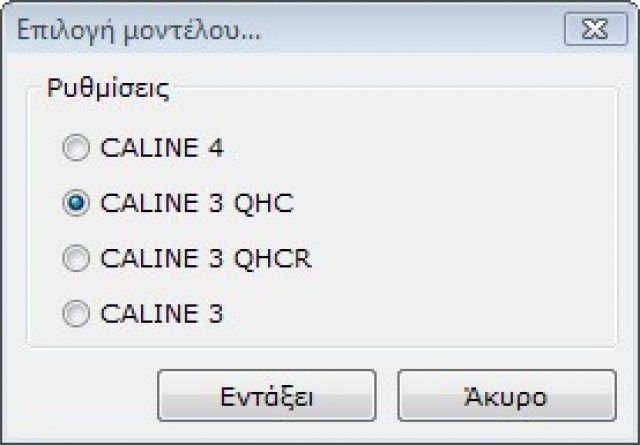This screenshot has height=445, width=640.
Task: Select the CALINE 4 radio button
Action: coord(75,149)
